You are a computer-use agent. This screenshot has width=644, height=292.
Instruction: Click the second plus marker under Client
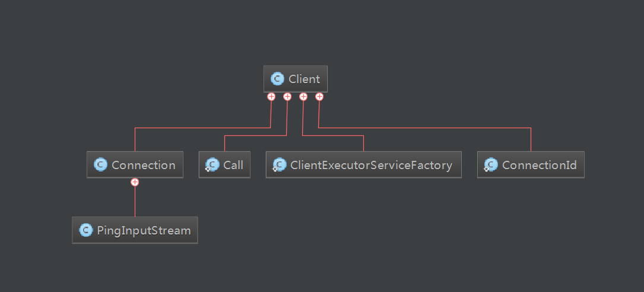(x=287, y=97)
